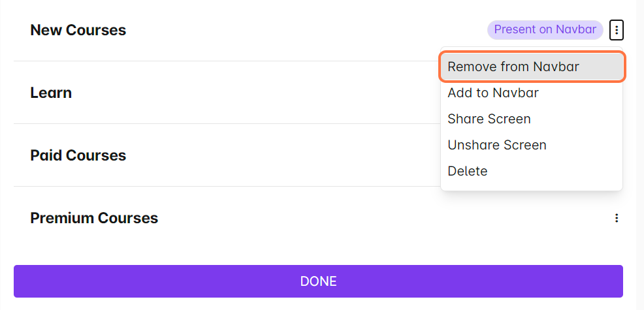The image size is (644, 310).
Task: Toggle the options dropdown beside Present on Navbar
Action: tap(616, 29)
